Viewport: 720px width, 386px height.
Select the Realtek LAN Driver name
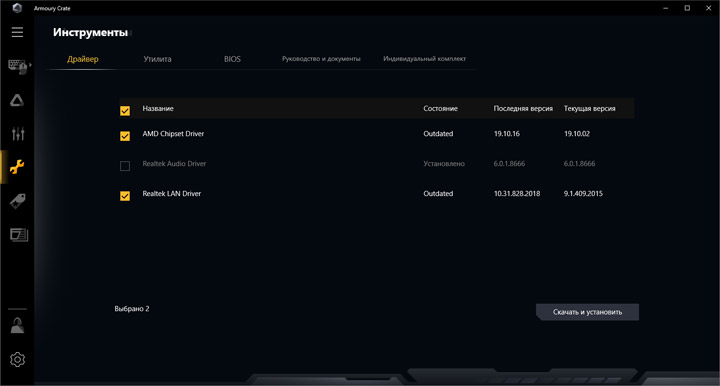point(172,194)
